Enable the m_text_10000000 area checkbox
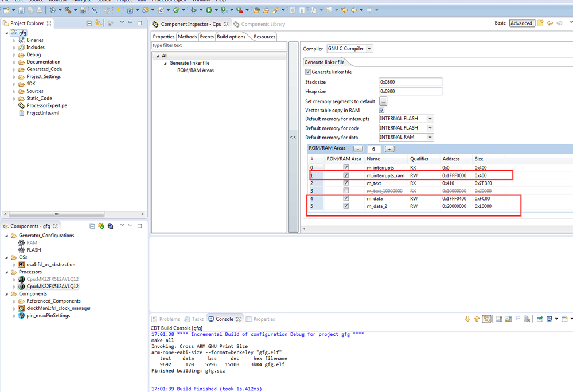The width and height of the screenshot is (573, 392). [x=346, y=190]
